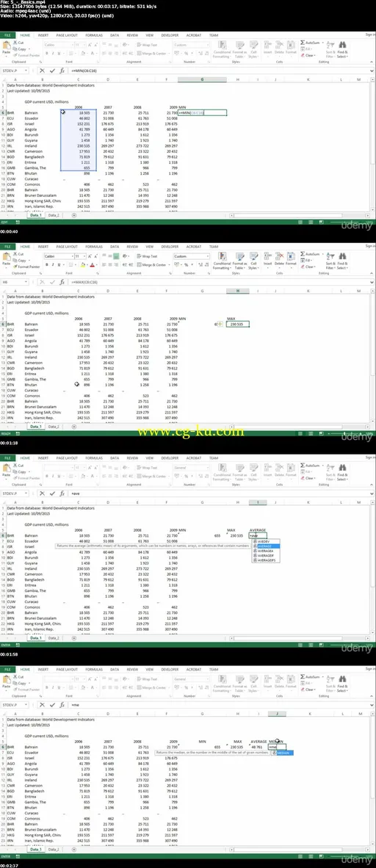
Task: Select MEDIAN in the function suggestion popup
Action: point(283,753)
